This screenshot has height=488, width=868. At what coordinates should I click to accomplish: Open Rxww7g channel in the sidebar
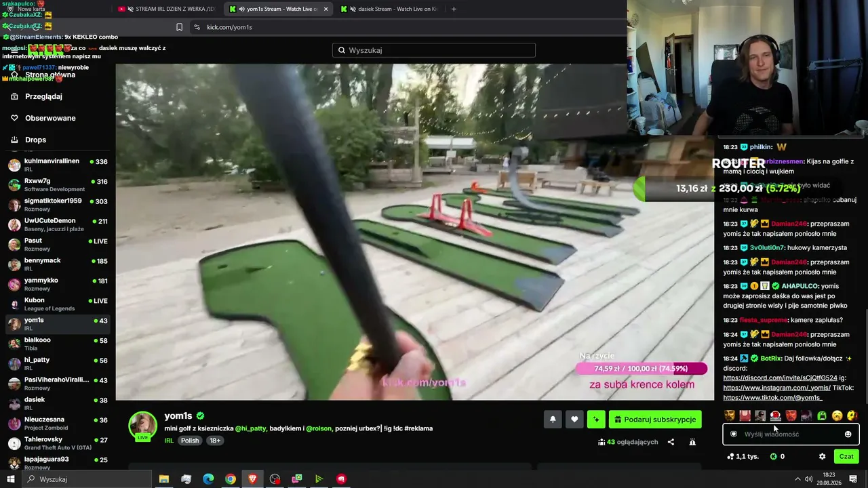pos(58,185)
